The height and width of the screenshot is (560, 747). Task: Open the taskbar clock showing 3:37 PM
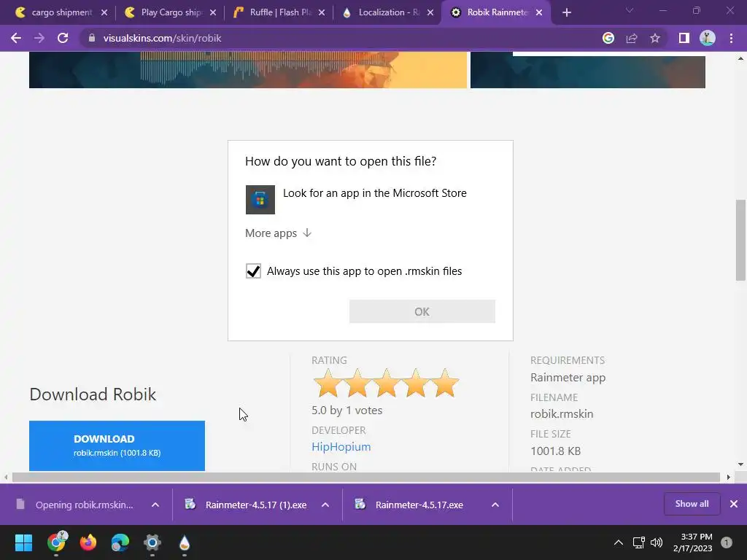tap(693, 542)
